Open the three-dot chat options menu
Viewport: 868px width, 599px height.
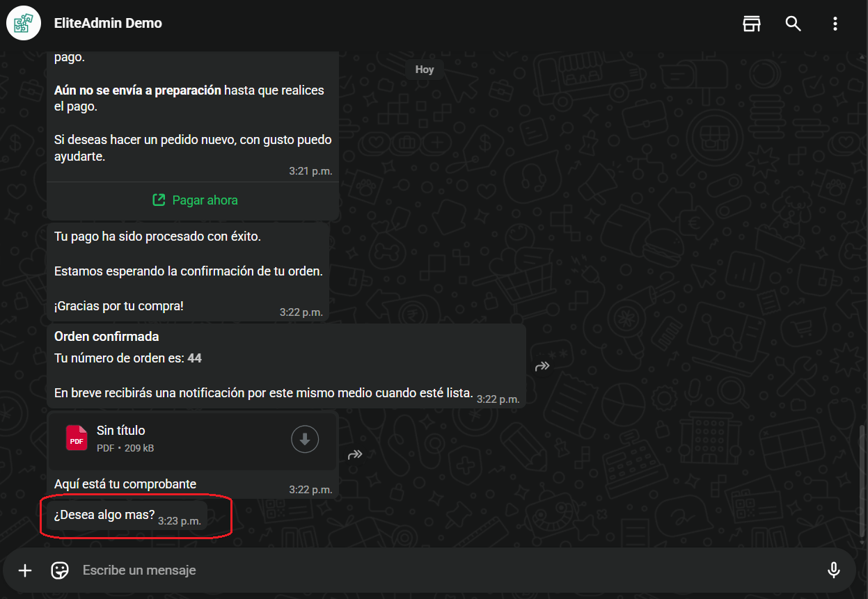835,24
